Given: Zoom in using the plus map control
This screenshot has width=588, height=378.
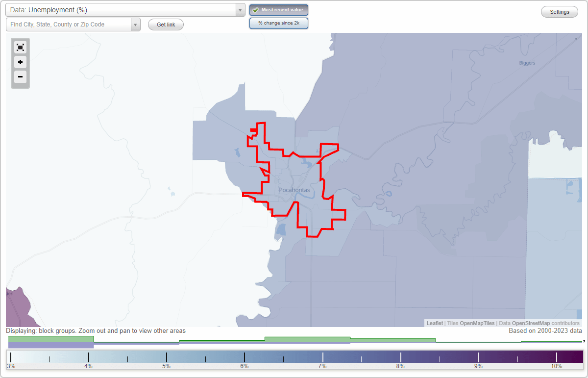Looking at the screenshot, I should [20, 62].
